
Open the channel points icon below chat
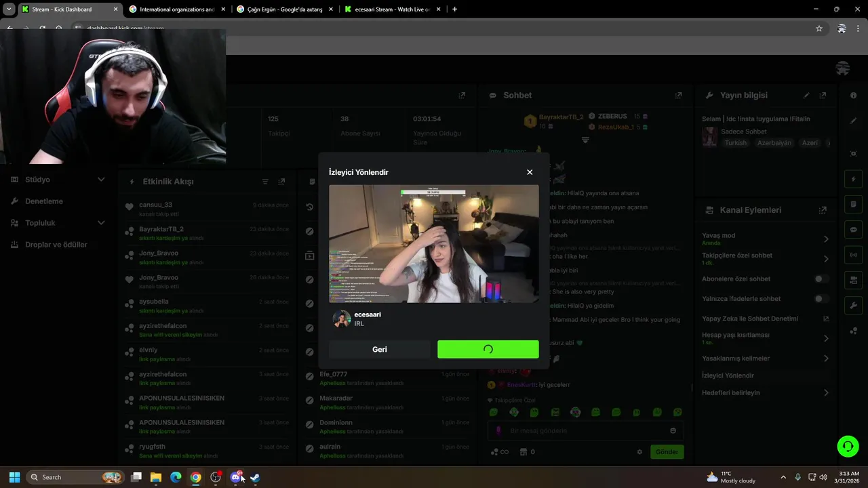tap(494, 452)
